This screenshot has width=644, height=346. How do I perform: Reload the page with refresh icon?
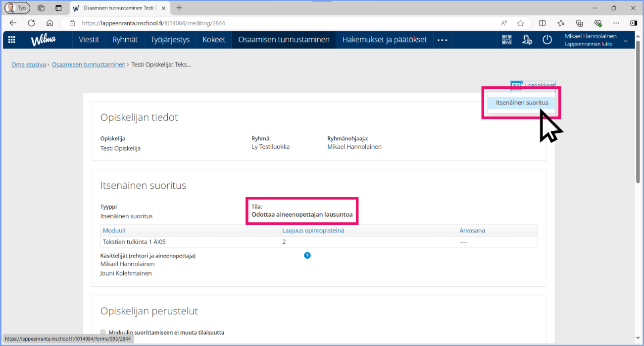(x=31, y=23)
